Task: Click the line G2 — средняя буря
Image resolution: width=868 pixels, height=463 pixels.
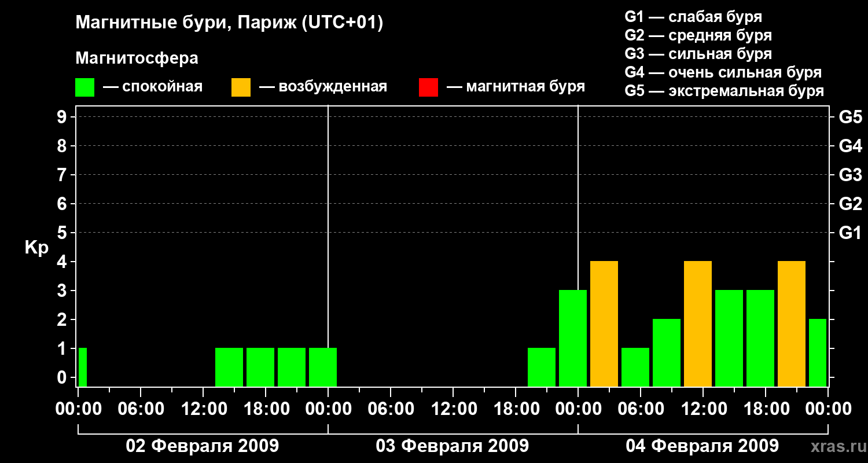Action: tap(698, 35)
